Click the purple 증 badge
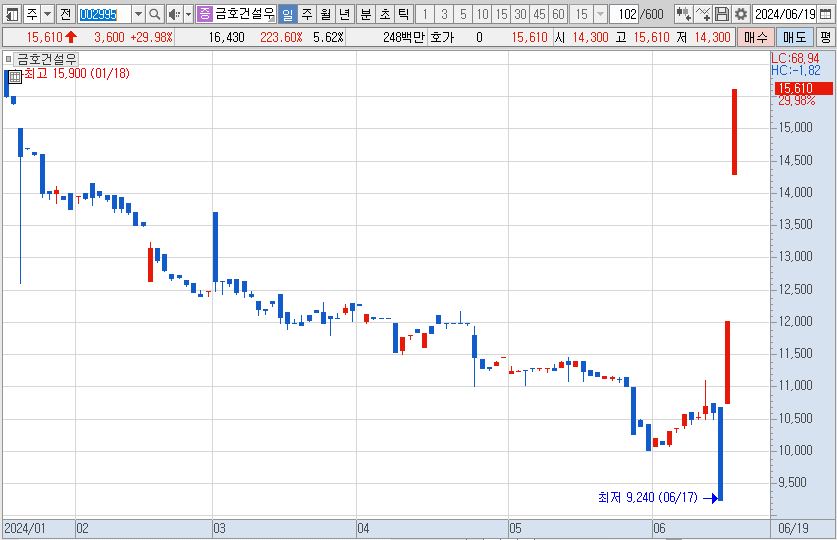Viewport: 837px width, 540px height. [204, 14]
